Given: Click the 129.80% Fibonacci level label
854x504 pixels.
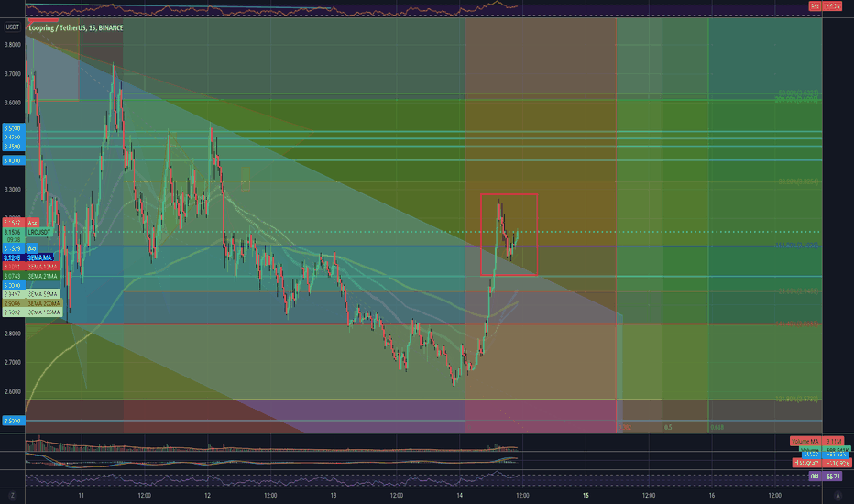Looking at the screenshot, I should [797, 400].
